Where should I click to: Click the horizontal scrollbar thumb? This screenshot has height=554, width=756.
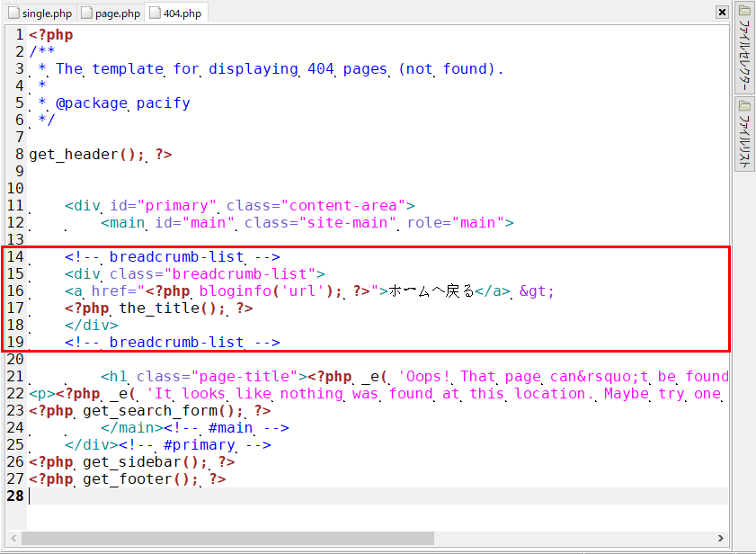(227, 538)
